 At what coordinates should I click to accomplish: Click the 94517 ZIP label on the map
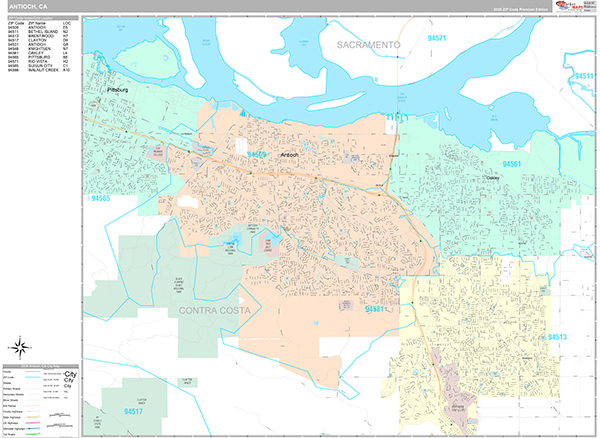click(133, 412)
